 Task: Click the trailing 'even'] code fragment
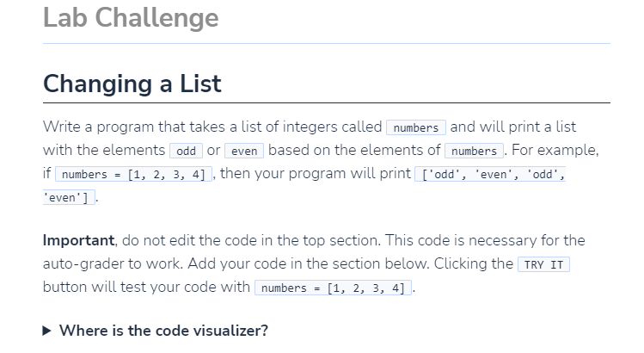pos(69,197)
